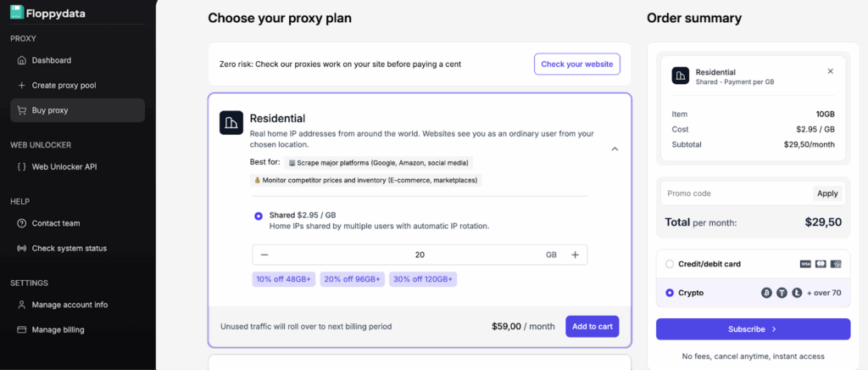Viewport: 868px width, 370px height.
Task: Click the Floppydata logo icon
Action: 17,13
